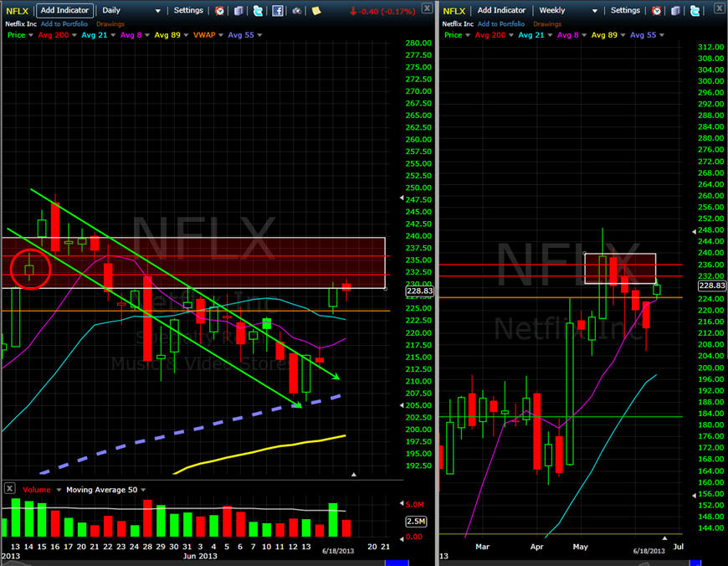Click the 280.00 price level on Daily axis

[x=418, y=43]
